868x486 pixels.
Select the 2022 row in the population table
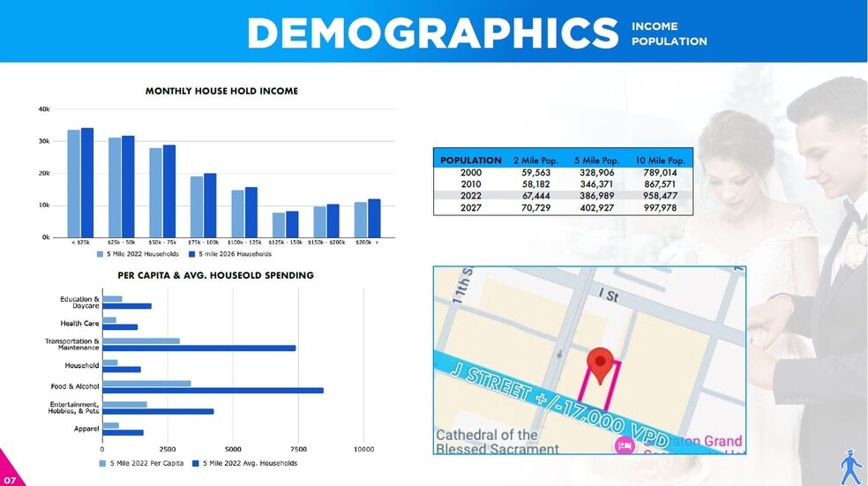[562, 197]
